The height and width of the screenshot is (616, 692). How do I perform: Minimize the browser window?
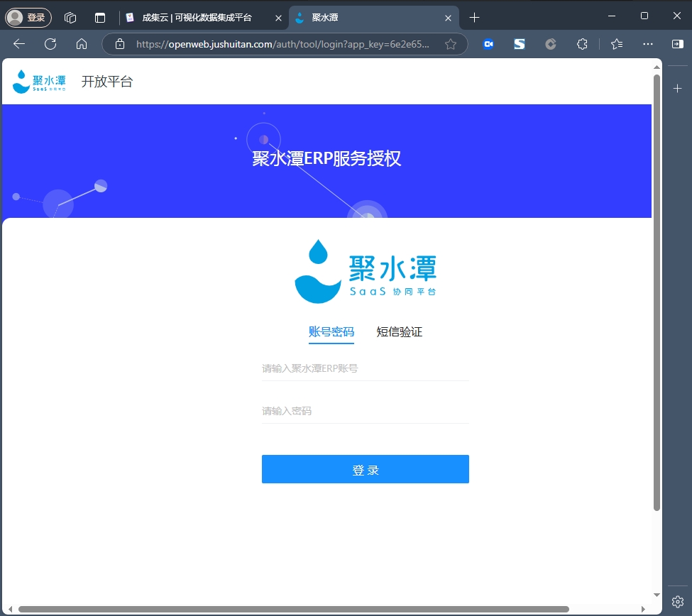pyautogui.click(x=612, y=16)
